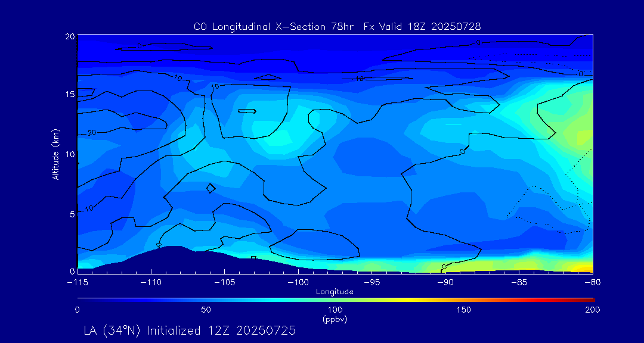The width and height of the screenshot is (644, 343).
Task: Click the '-105' longitude tick label
Action: pyautogui.click(x=225, y=283)
